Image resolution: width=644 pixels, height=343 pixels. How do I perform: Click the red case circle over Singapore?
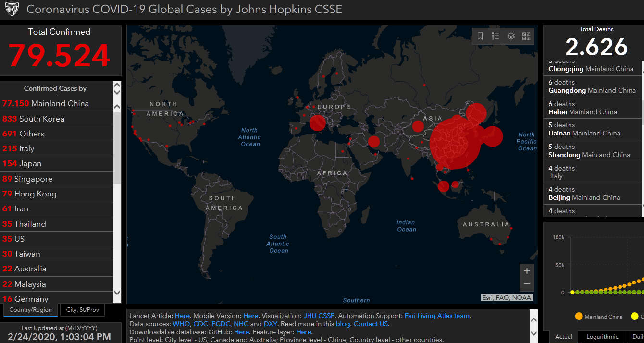444,186
